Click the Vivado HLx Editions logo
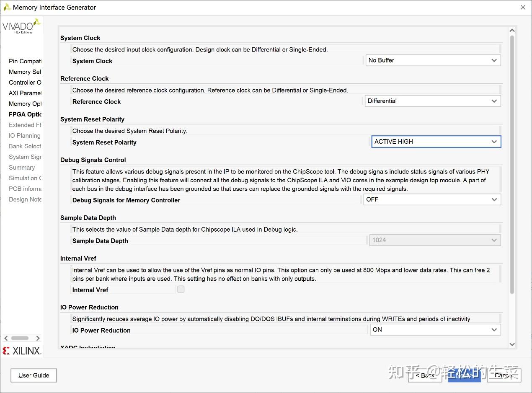The image size is (532, 393). (22, 26)
